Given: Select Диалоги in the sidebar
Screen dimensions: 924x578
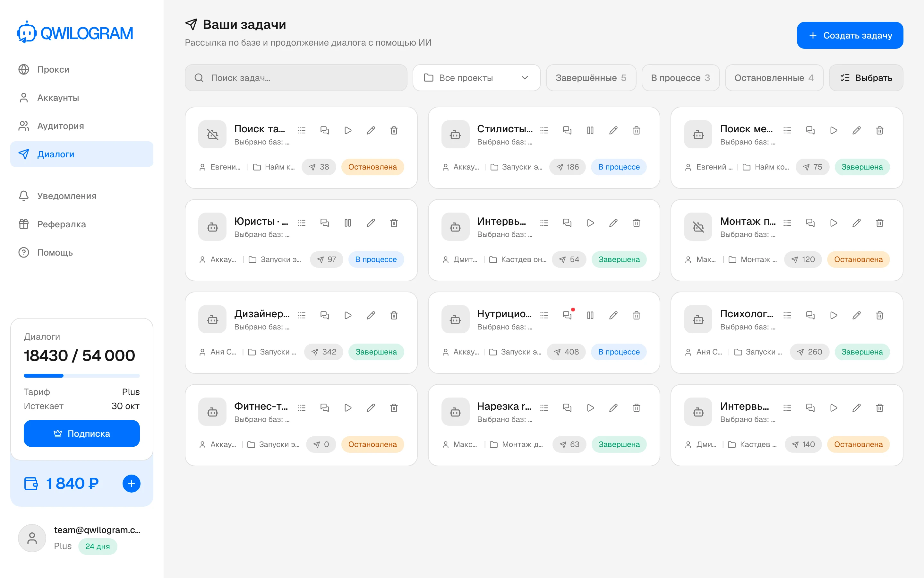Looking at the screenshot, I should tap(82, 154).
